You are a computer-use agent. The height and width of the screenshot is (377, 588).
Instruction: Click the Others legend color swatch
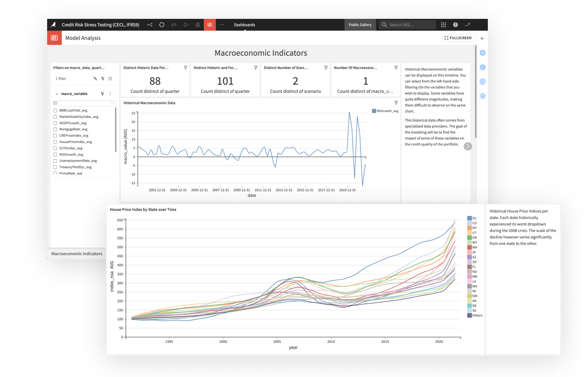(x=469, y=315)
